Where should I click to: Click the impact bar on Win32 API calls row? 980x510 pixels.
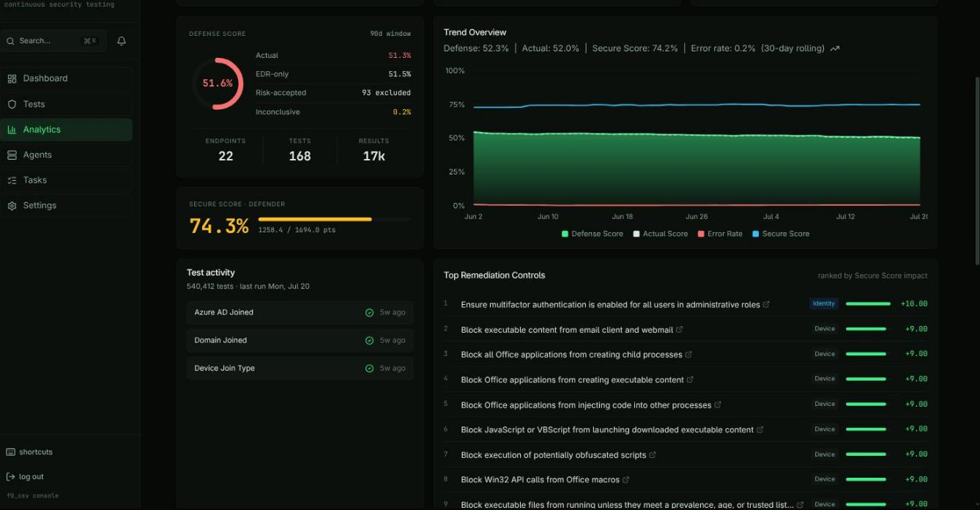pos(866,479)
